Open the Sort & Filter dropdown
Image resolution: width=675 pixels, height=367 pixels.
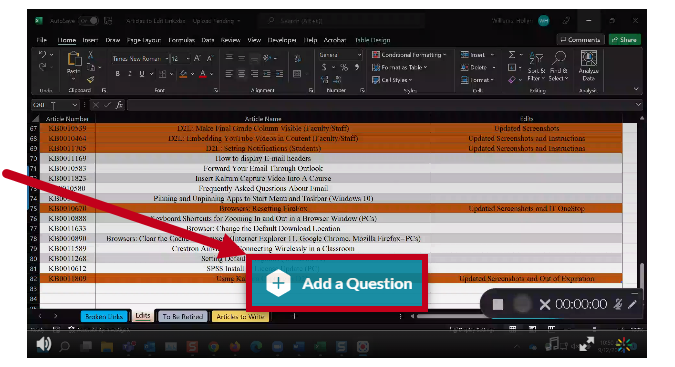click(x=536, y=66)
